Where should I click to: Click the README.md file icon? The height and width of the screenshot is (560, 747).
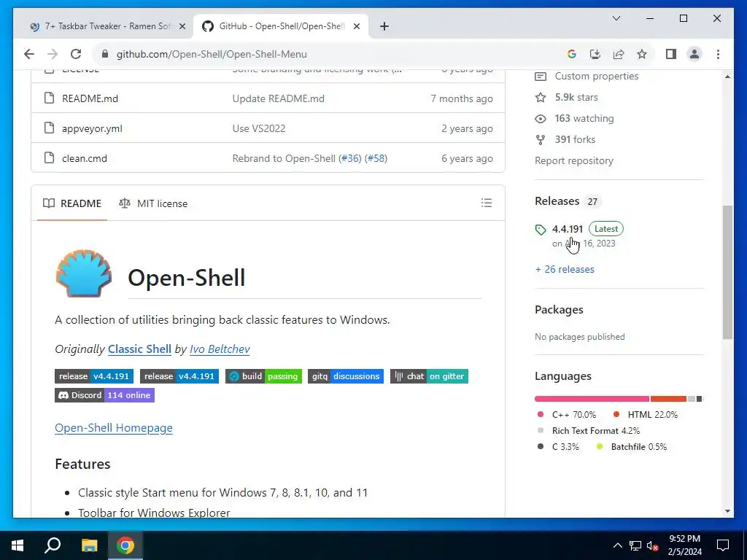click(x=49, y=98)
